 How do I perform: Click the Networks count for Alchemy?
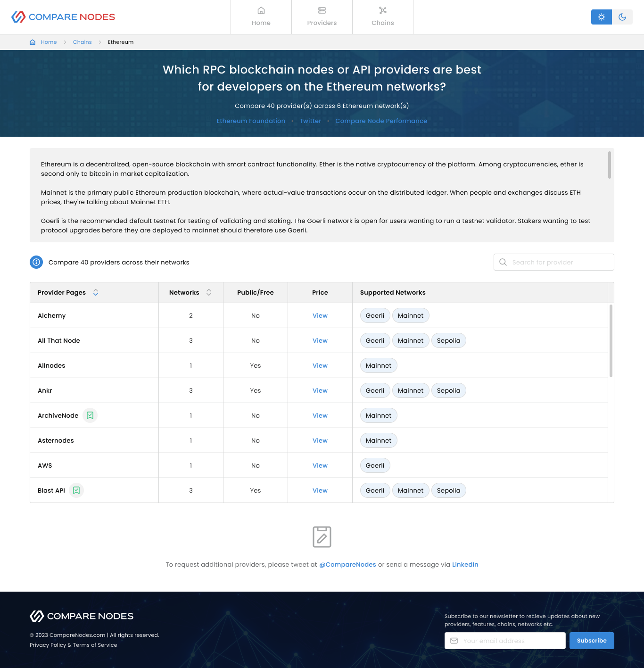[x=191, y=315]
